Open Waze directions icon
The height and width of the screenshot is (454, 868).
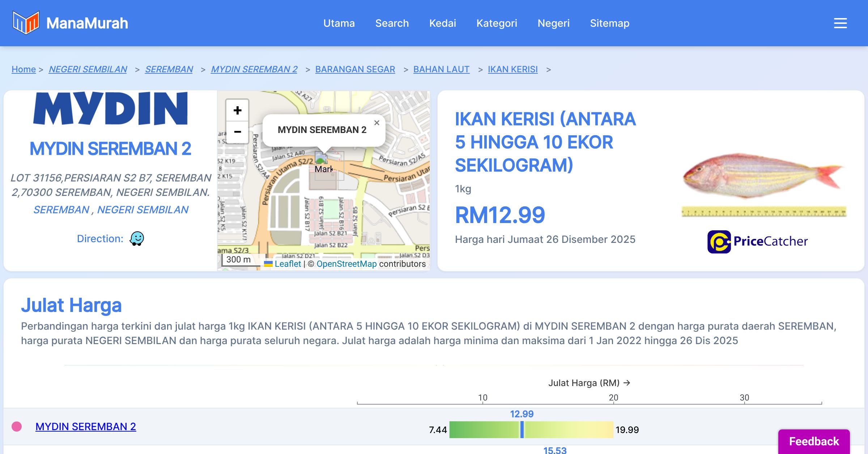[x=137, y=239]
